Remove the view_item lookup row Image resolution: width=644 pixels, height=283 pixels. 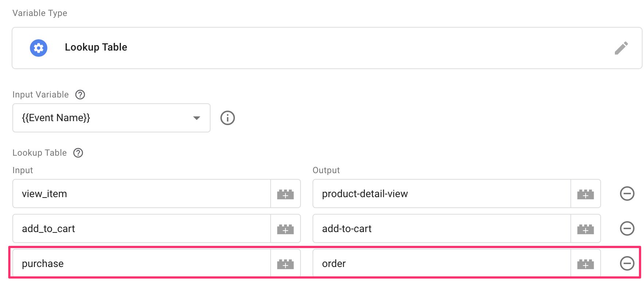[627, 194]
